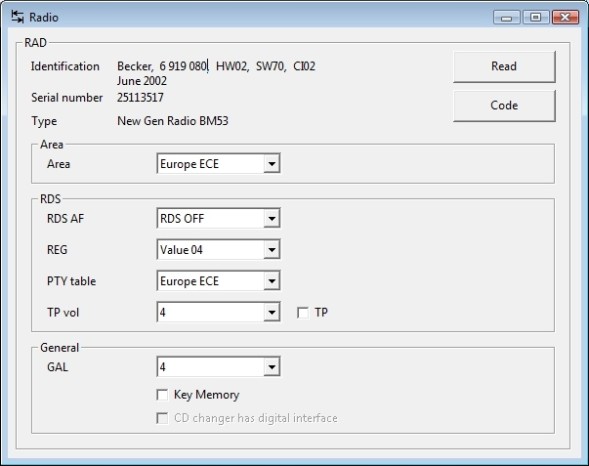Tick the Key Memory checkbox
This screenshot has height=466, width=589.
click(x=162, y=395)
